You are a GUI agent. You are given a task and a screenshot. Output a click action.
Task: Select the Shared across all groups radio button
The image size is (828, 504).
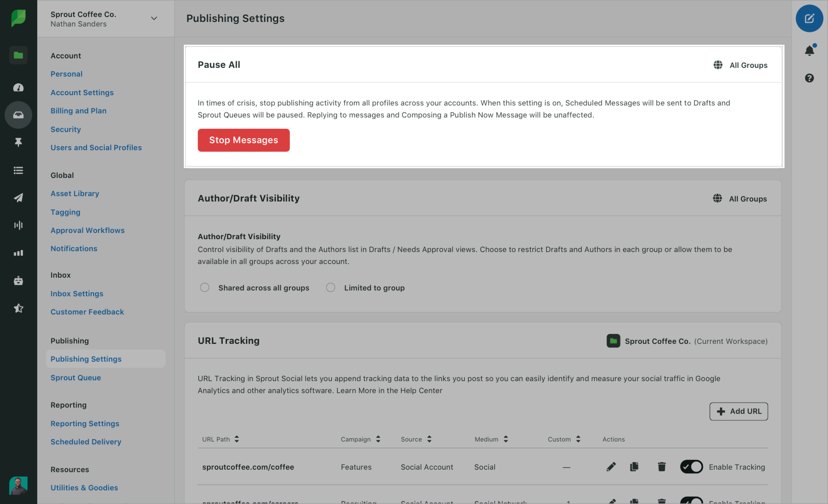[x=205, y=287]
